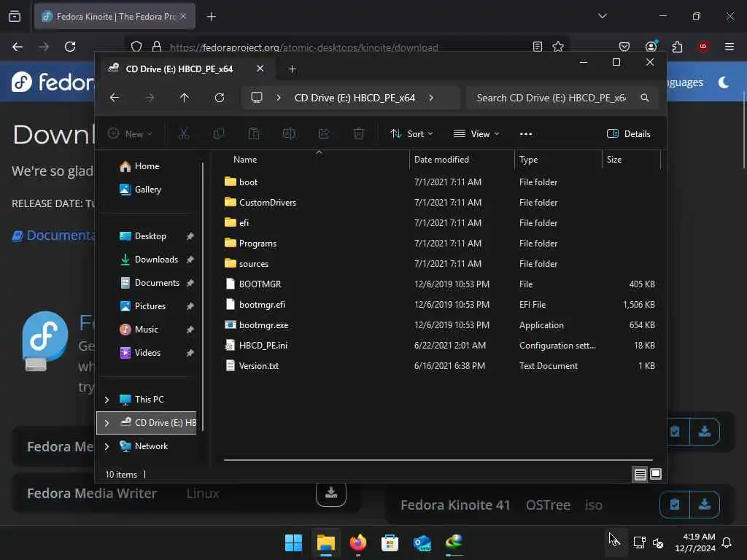Click Firefox icon in the taskbar

(x=357, y=542)
